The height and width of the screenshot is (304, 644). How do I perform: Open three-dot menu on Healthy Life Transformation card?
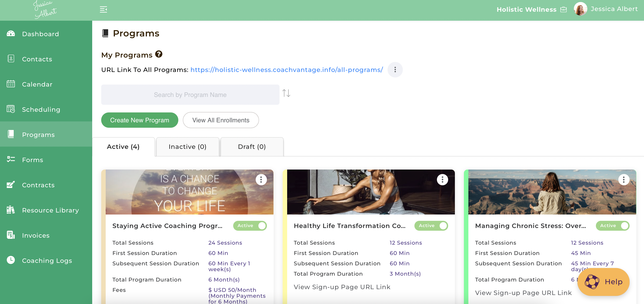pyautogui.click(x=443, y=179)
